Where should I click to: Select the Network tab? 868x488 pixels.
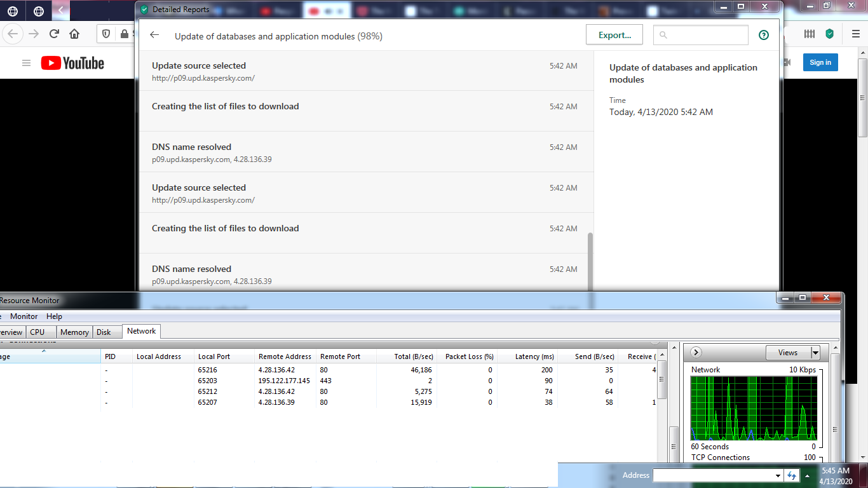coord(141,331)
